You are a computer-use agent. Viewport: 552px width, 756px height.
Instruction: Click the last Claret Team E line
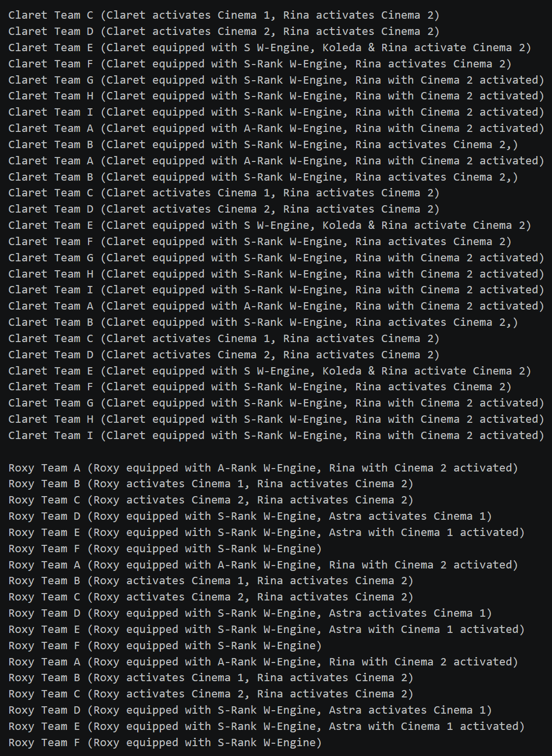coord(270,371)
